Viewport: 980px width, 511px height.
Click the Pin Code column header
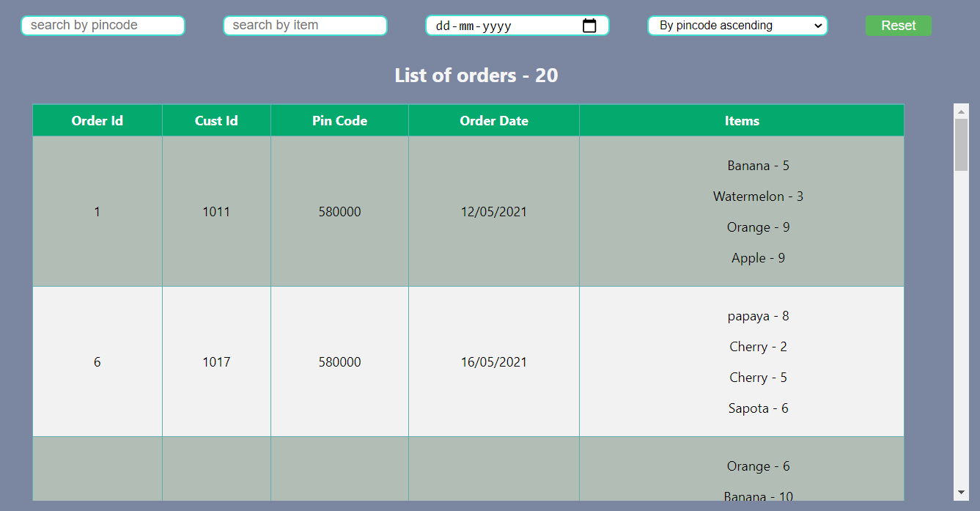[x=339, y=121]
